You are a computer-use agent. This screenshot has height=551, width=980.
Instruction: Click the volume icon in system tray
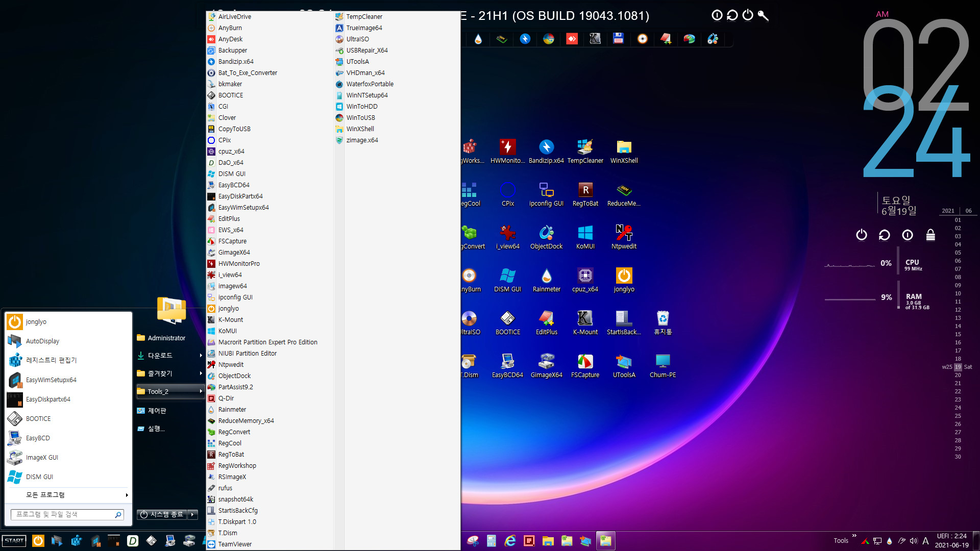[914, 541]
